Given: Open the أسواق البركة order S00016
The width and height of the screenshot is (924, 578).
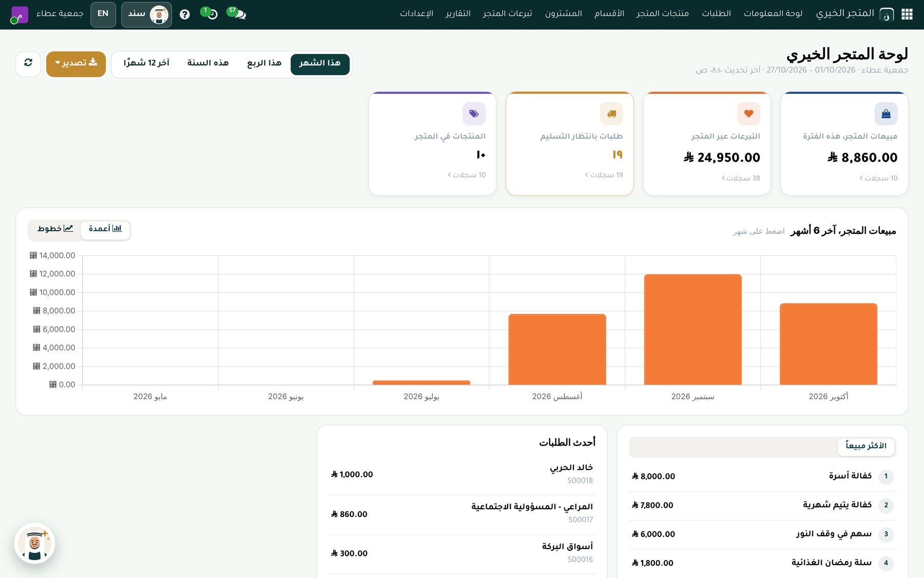Looking at the screenshot, I should 462,553.
